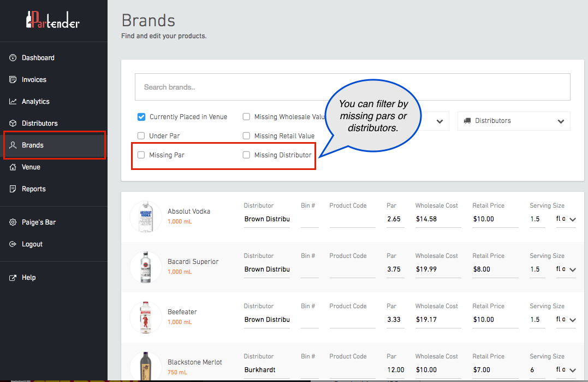Open Absolut Vodka bottle thumbnail
Viewport: 588px width, 382px height.
(146, 217)
